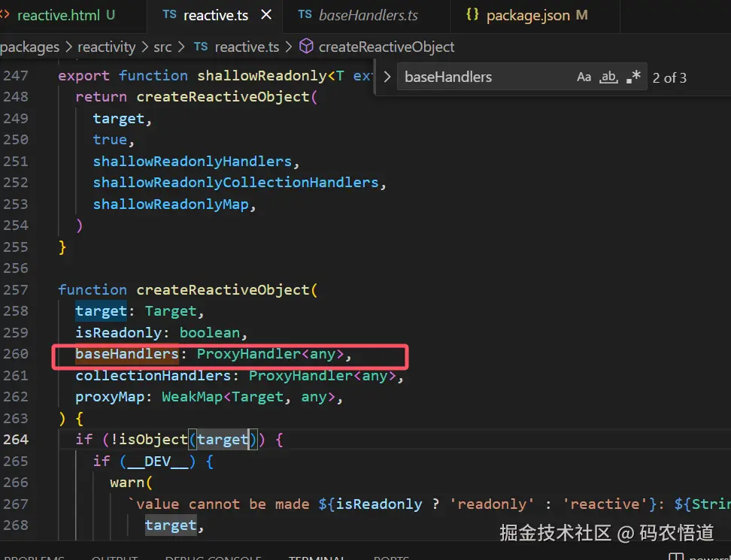Click isReadonly parameter on line 259
This screenshot has height=560, width=731.
coord(118,333)
